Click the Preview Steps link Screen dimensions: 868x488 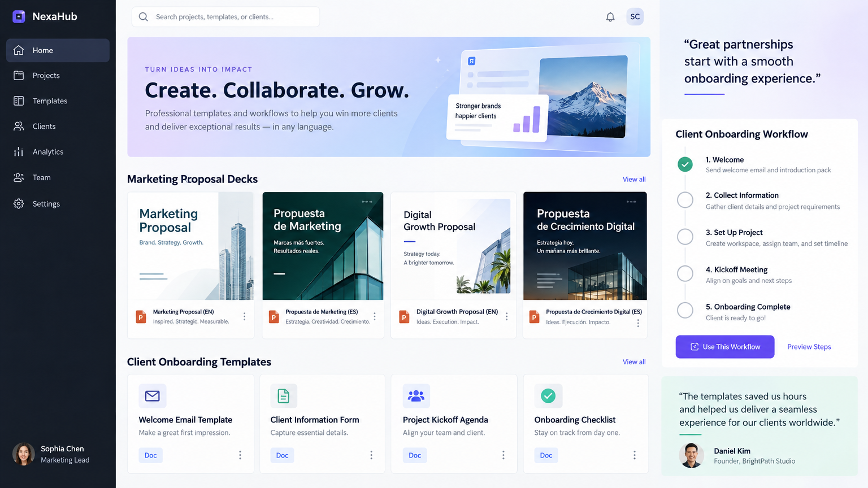(809, 347)
